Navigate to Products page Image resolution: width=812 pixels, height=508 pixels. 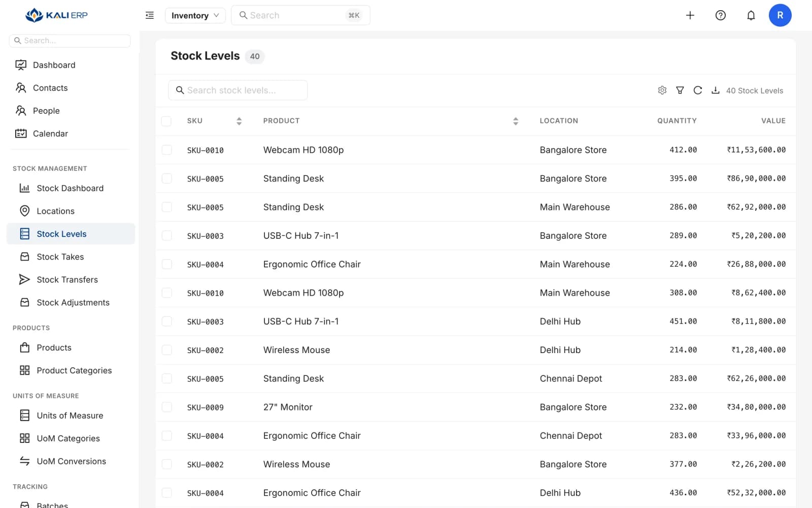(x=71, y=347)
